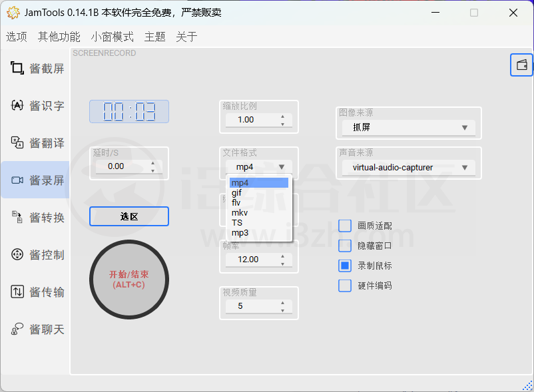Decrease the 视频质量 value with down arrow
Screen dimensions: 534x392
[x=283, y=310]
